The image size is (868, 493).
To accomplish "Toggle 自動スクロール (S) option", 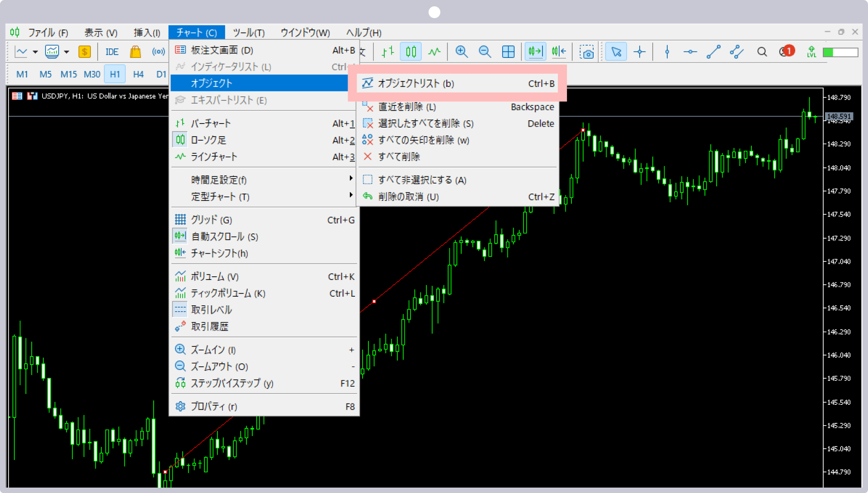I will 264,237.
